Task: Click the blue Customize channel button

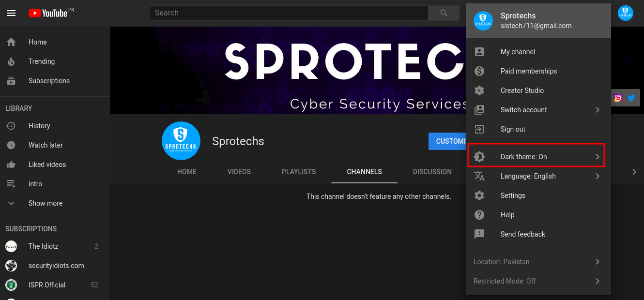Action: point(447,141)
